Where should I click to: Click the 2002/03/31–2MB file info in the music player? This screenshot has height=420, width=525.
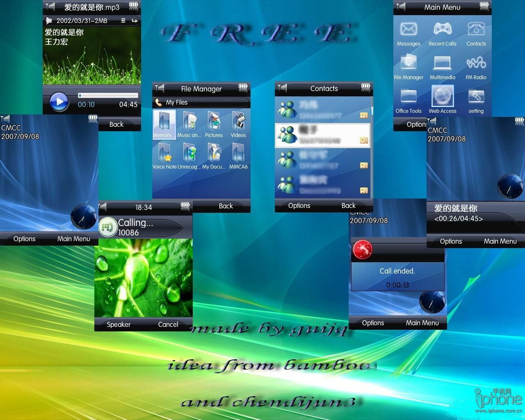point(82,21)
